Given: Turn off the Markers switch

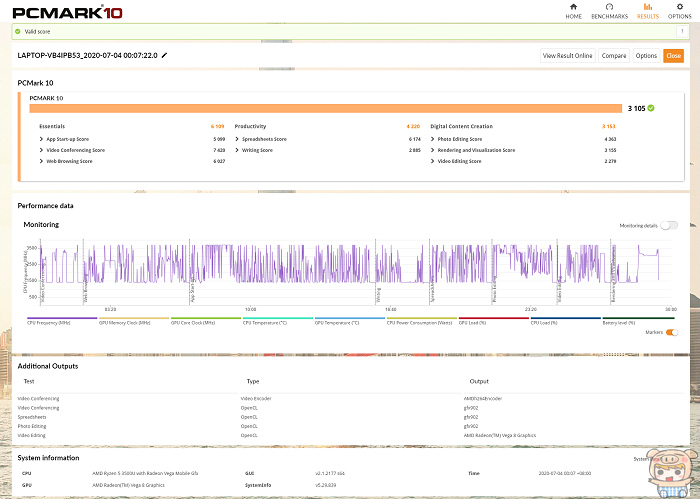Looking at the screenshot, I should click(672, 332).
